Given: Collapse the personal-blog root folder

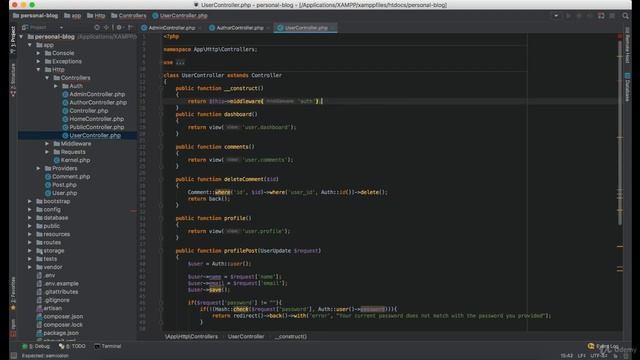Looking at the screenshot, I should (x=21, y=37).
